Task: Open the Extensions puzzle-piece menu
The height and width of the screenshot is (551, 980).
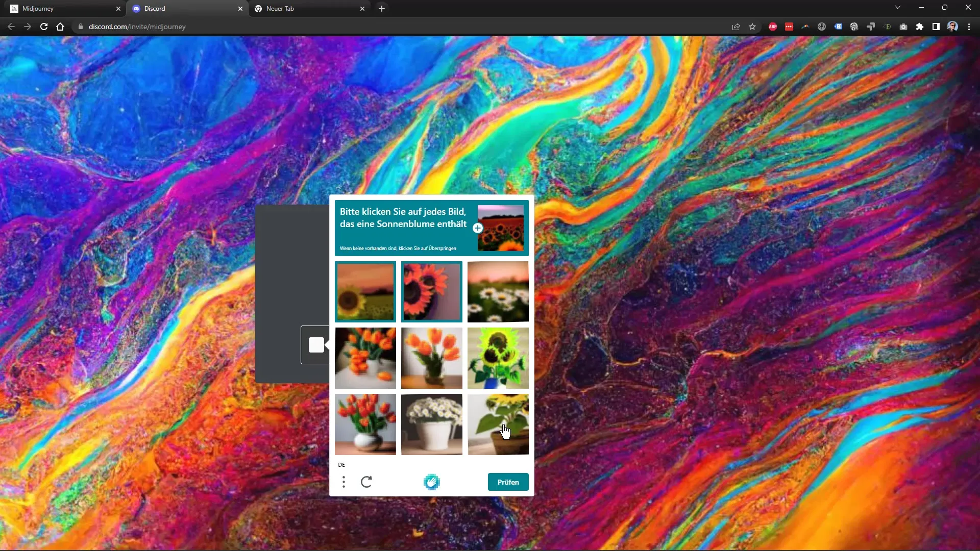Action: 920,27
